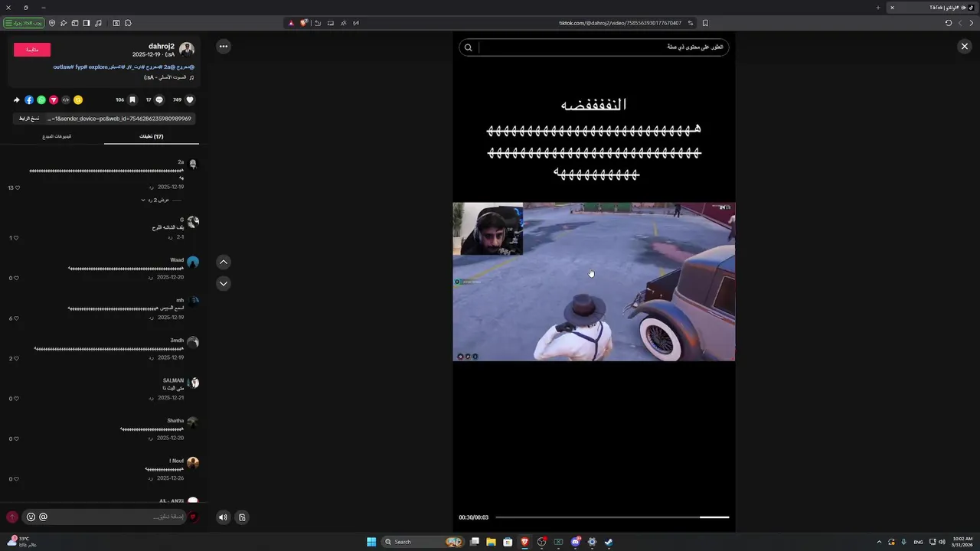Click the embed code icon
This screenshot has width=980, height=551.
[x=66, y=99]
